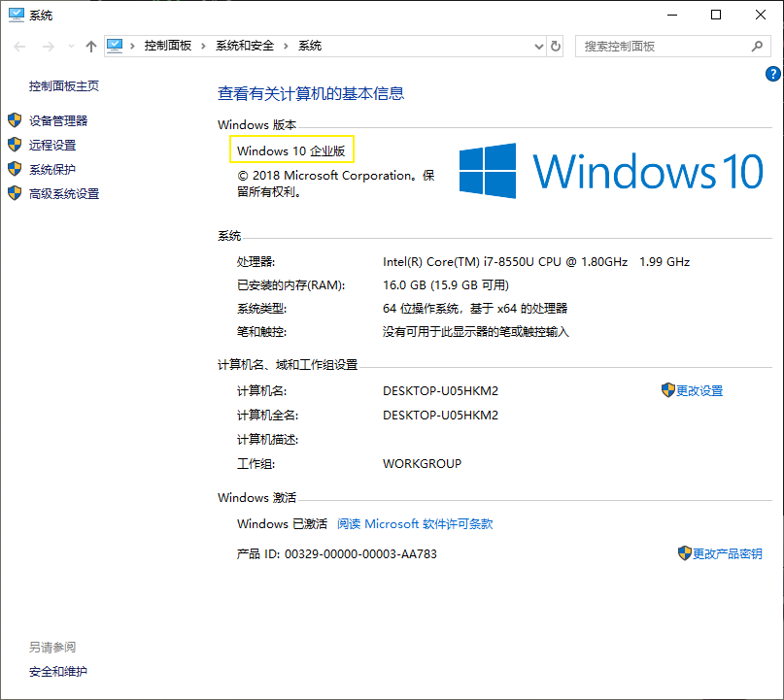The height and width of the screenshot is (700, 784).
Task: Click the refresh icon in the address bar
Action: (x=555, y=46)
